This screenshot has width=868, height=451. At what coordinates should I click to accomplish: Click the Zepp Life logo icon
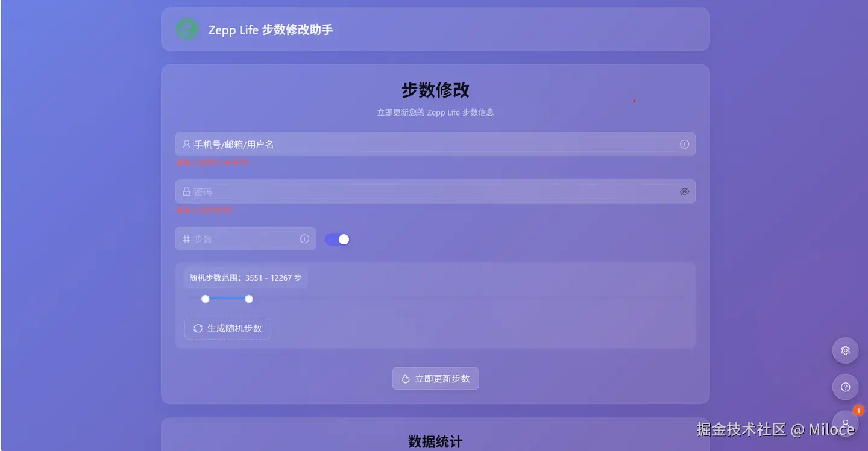[x=187, y=30]
